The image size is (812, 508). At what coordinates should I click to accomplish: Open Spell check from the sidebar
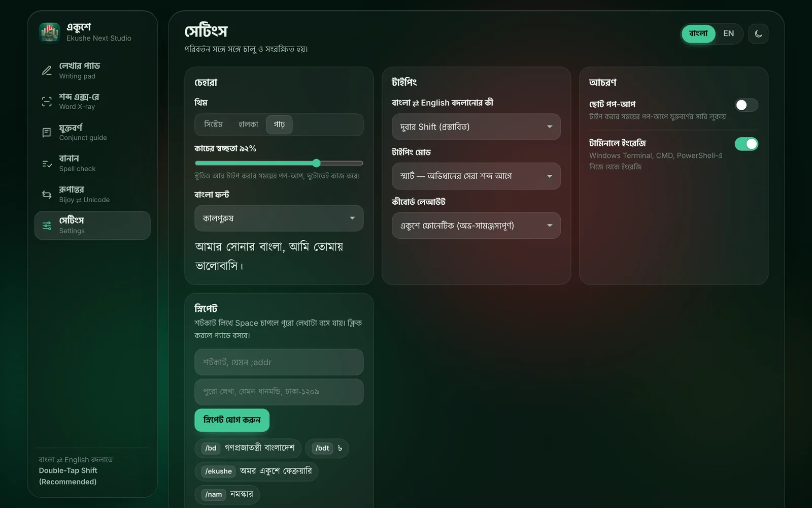92,164
